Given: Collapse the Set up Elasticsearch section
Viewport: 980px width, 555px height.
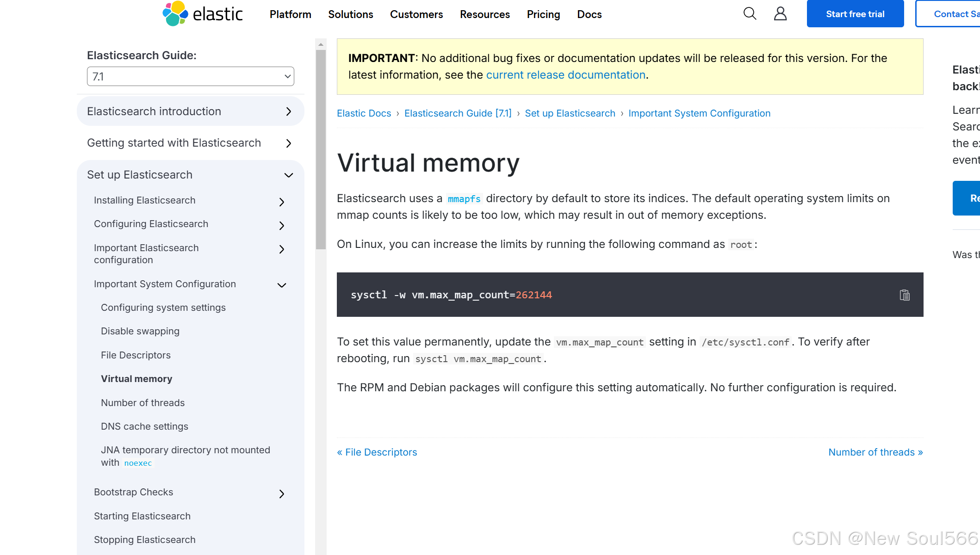Looking at the screenshot, I should pos(288,175).
